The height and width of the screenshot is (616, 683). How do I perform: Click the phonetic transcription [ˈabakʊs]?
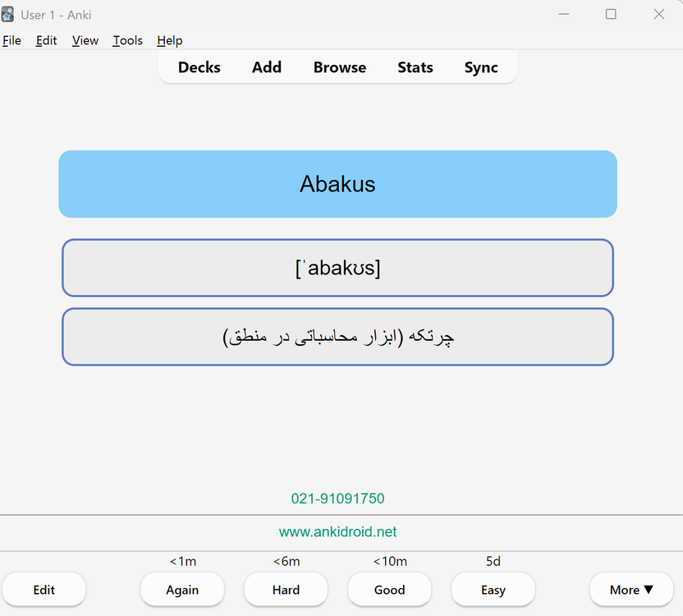click(337, 268)
